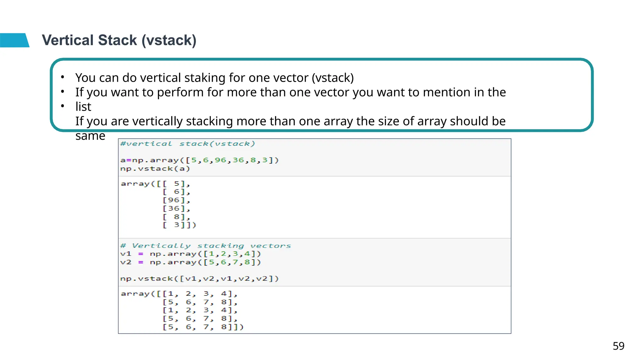Click the bullet text 'If you want to perform'
The width and height of the screenshot is (644, 362).
[x=290, y=92]
